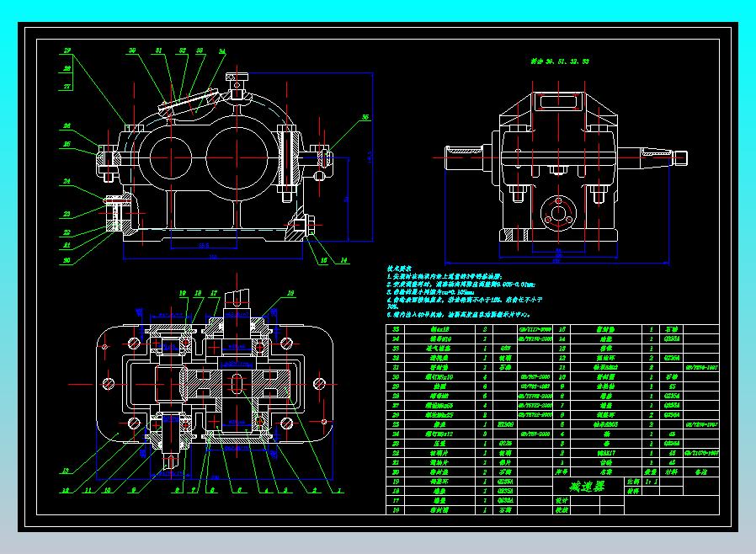Pick balloon number 1 below plan view
Image resolution: width=756 pixels, height=554 pixels.
pyautogui.click(x=339, y=490)
